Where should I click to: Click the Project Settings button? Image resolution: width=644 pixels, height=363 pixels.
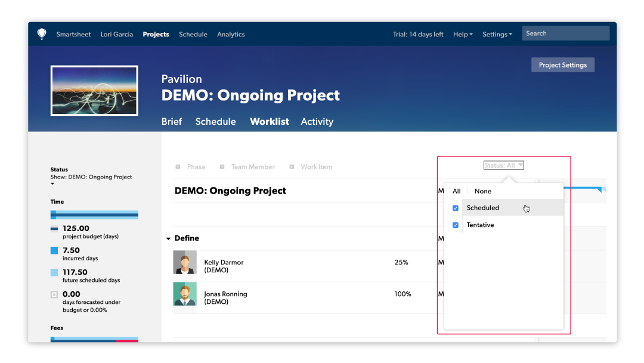pyautogui.click(x=562, y=65)
